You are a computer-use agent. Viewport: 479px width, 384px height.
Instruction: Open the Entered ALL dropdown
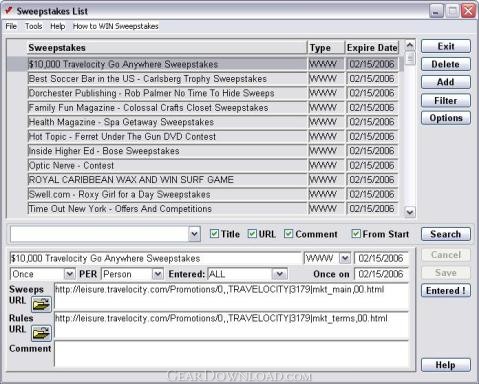279,274
